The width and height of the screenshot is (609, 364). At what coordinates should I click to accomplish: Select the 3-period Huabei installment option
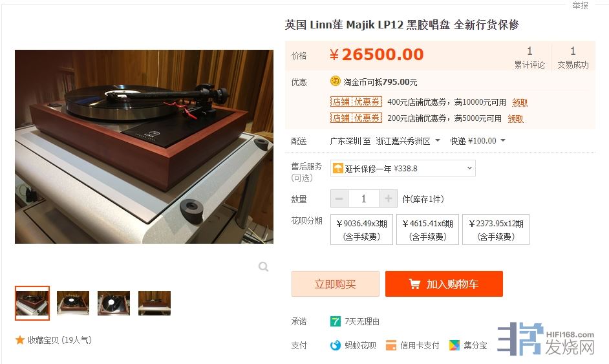(361, 230)
